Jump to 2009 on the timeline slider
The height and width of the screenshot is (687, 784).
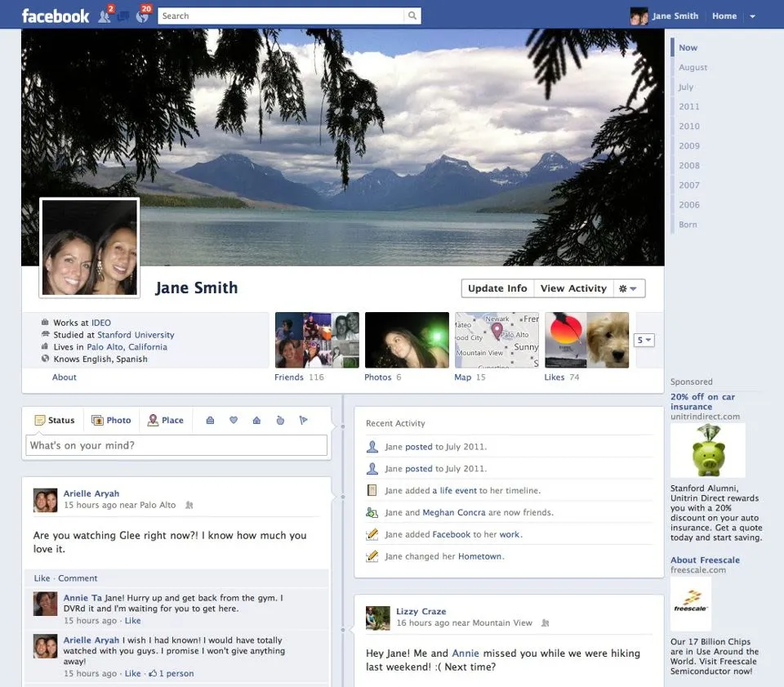click(688, 145)
